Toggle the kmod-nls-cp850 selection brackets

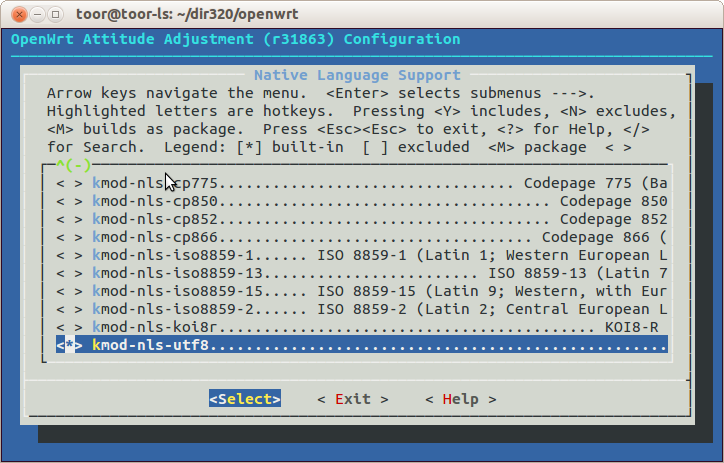click(x=69, y=201)
